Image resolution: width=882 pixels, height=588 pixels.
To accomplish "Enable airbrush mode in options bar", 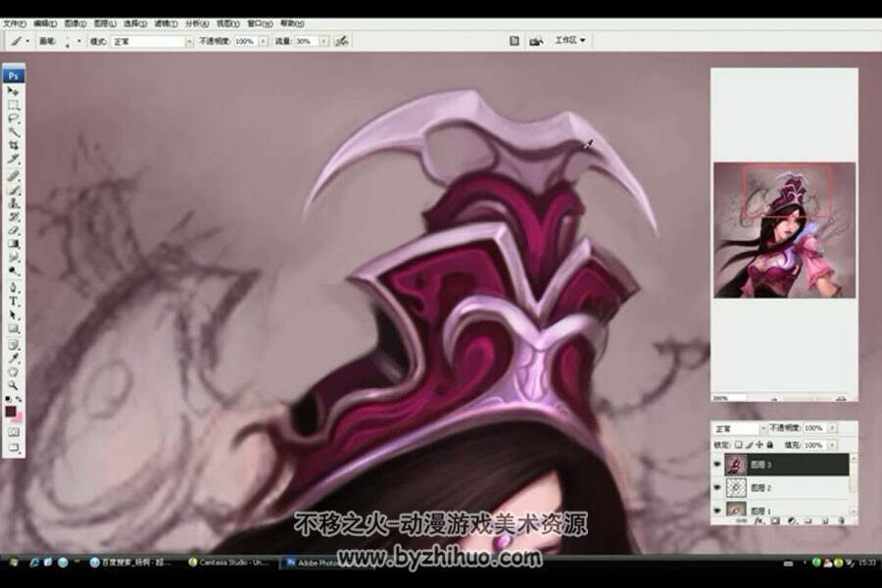I will point(342,41).
